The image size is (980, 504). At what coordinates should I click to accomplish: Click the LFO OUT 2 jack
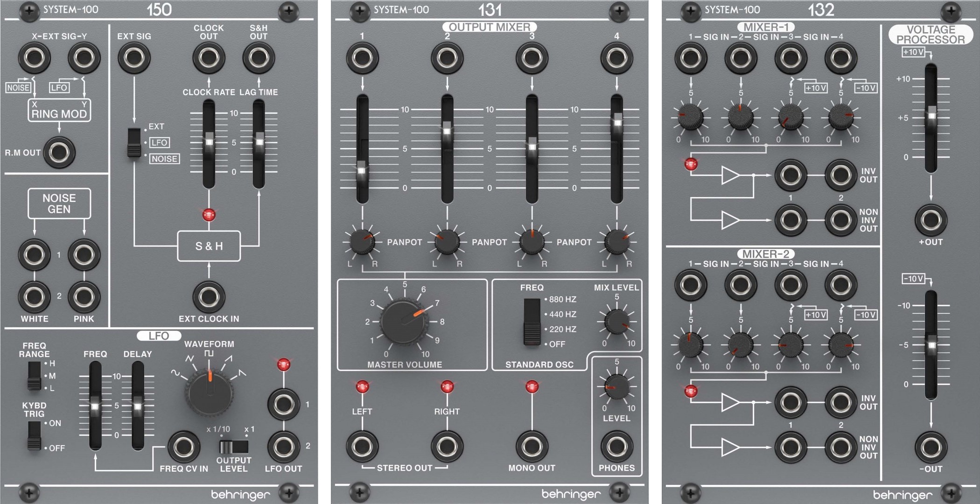coord(283,447)
